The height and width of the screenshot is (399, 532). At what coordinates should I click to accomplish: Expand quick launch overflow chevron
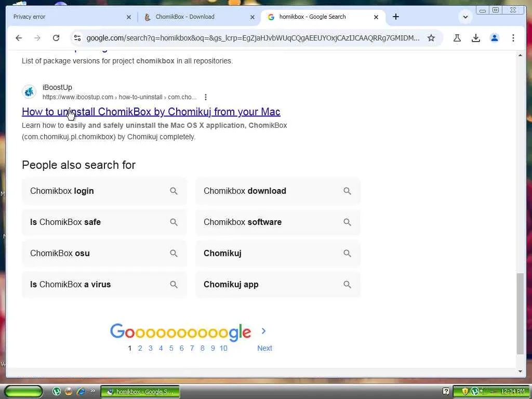click(92, 392)
